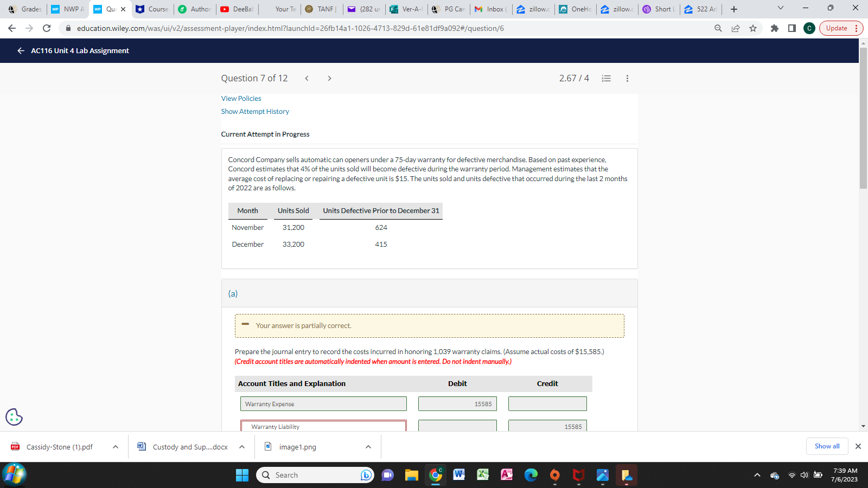Click the Warranty Liability account title field
868x488 pixels.
[323, 426]
